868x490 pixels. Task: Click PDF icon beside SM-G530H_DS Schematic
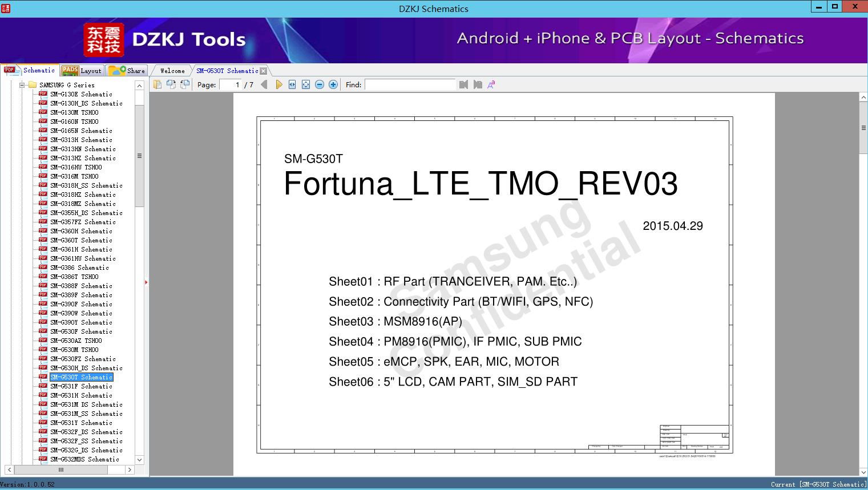(43, 368)
